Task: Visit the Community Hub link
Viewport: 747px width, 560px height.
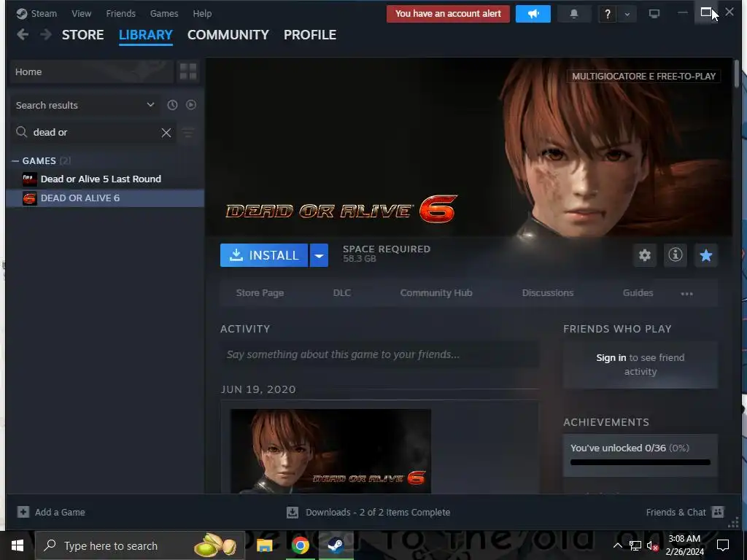Action: pos(436,293)
